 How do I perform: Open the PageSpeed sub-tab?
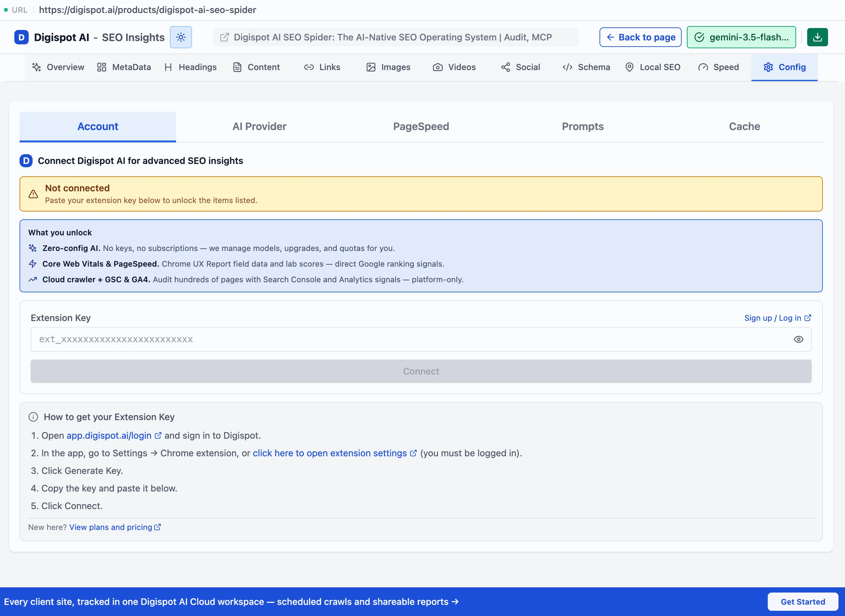tap(421, 126)
